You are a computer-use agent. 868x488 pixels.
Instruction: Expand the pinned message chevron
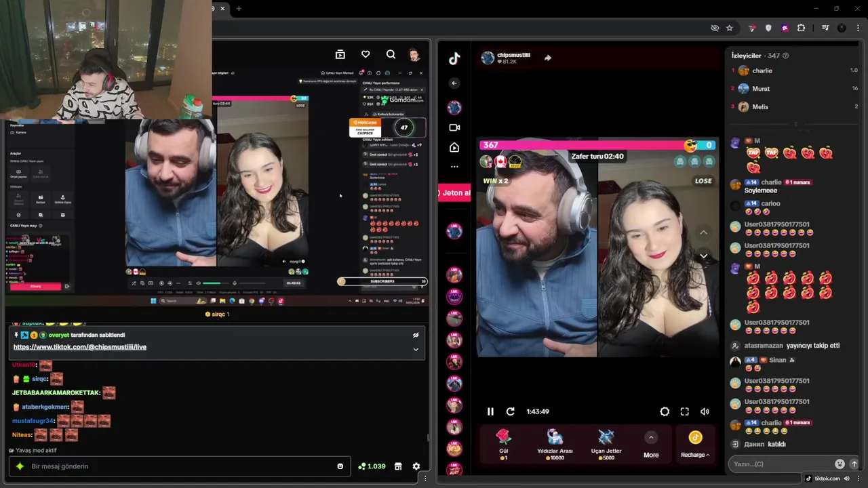click(416, 349)
